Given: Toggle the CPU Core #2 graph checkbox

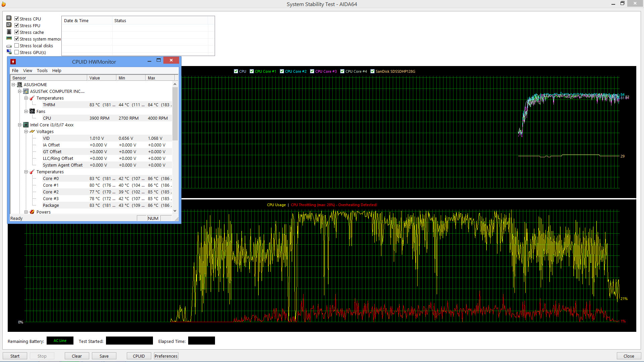Looking at the screenshot, I should point(282,71).
